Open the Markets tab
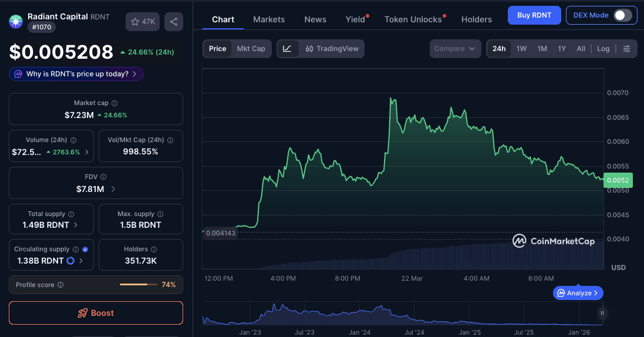 (x=269, y=19)
